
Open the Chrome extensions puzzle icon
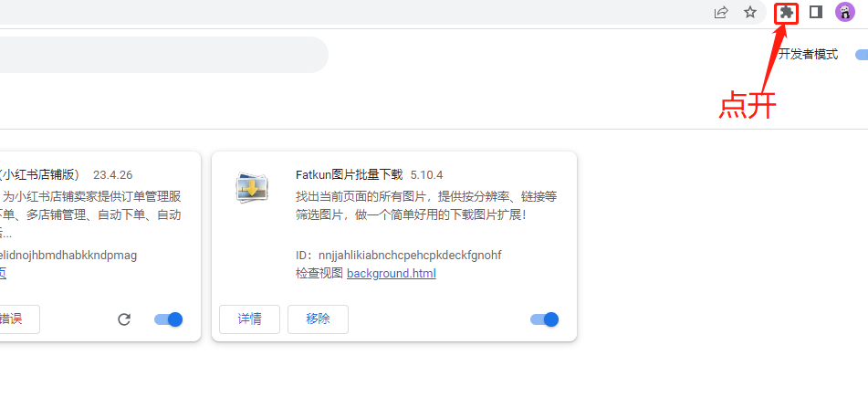click(785, 13)
